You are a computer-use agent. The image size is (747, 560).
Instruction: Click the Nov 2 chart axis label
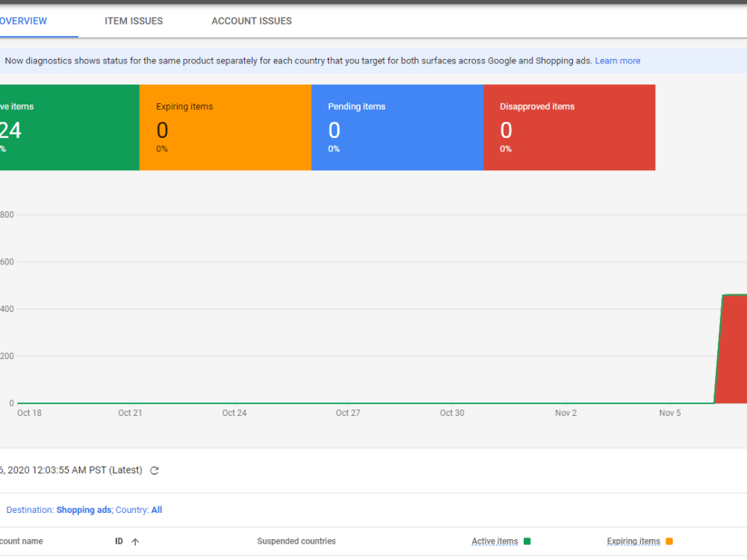pyautogui.click(x=566, y=414)
